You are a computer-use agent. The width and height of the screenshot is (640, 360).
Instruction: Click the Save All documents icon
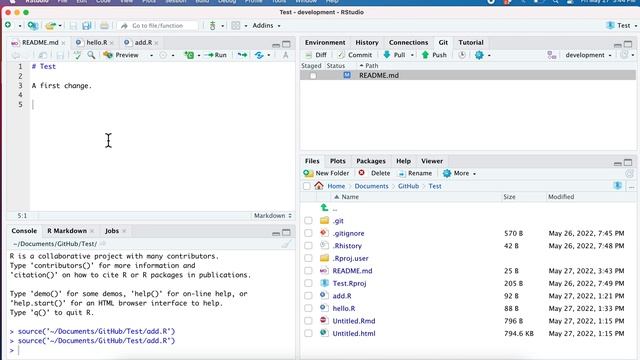pos(87,26)
